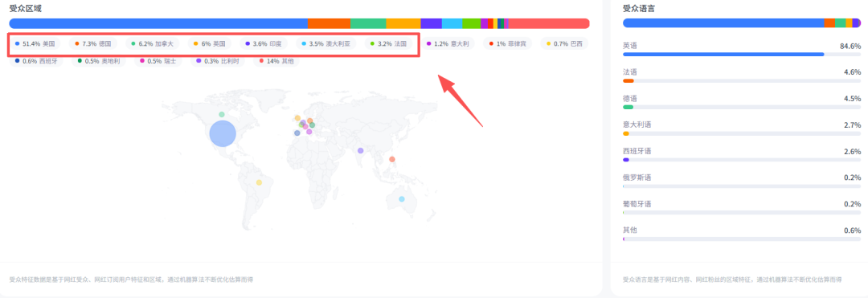
Task: Click the 84.6% value
Action: pyautogui.click(x=850, y=46)
